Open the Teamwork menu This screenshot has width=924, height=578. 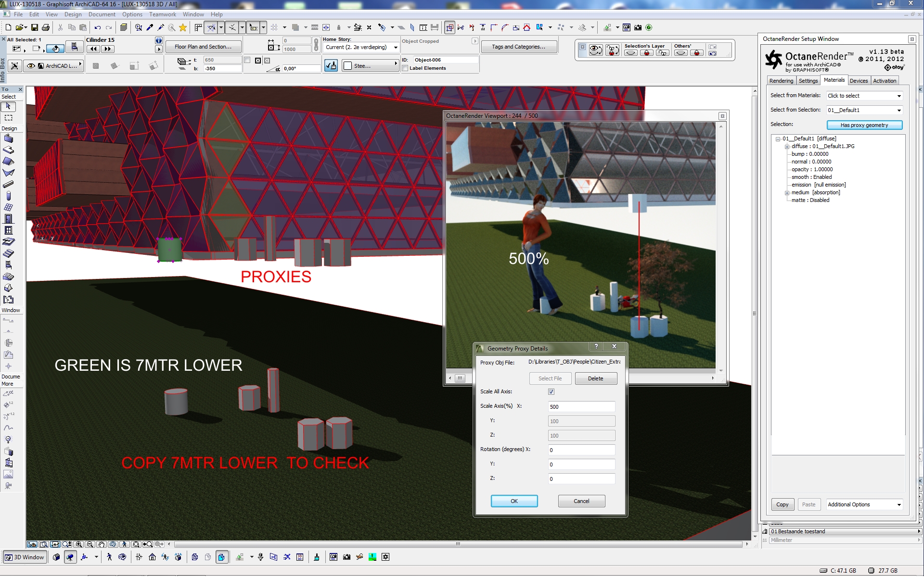[x=162, y=14]
